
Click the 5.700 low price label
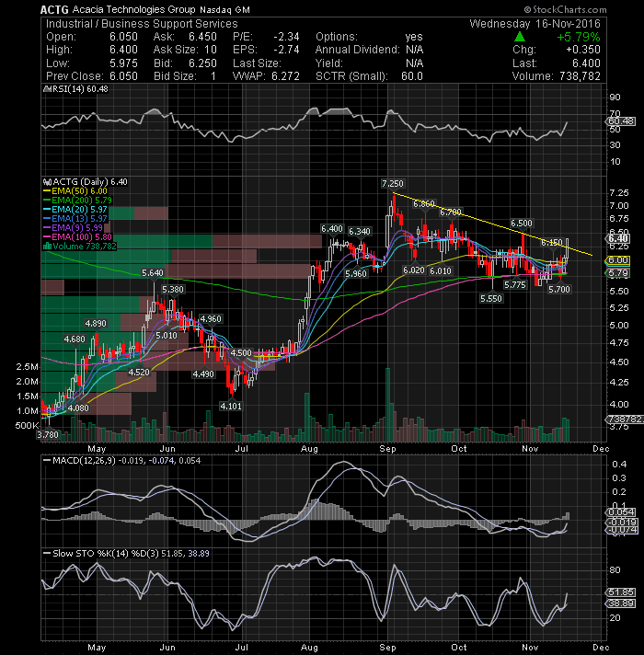559,289
